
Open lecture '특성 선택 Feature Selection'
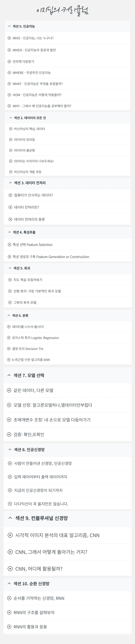point(33,245)
